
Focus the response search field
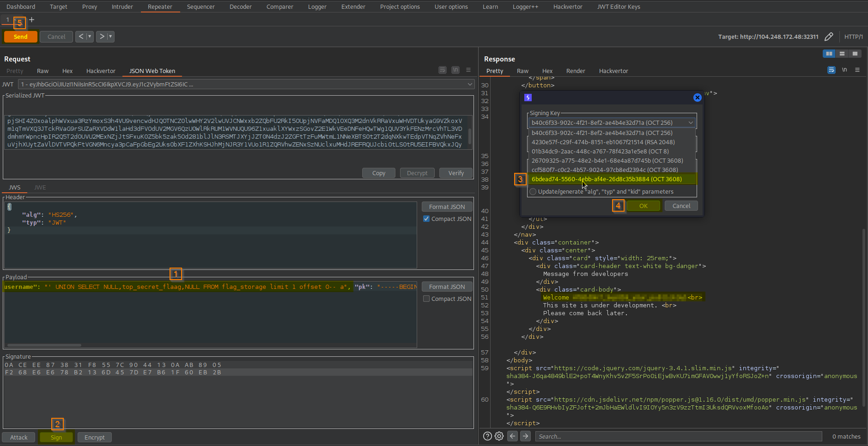point(679,436)
